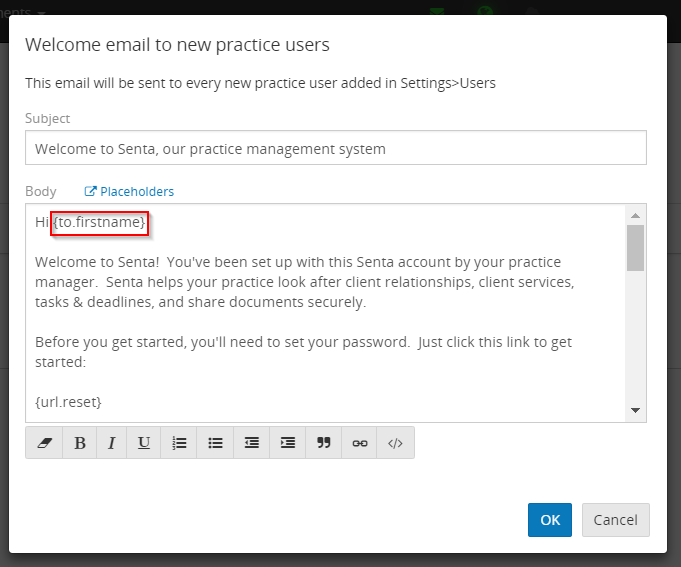The width and height of the screenshot is (681, 567).
Task: Insert a numbered list
Action: [x=179, y=443]
